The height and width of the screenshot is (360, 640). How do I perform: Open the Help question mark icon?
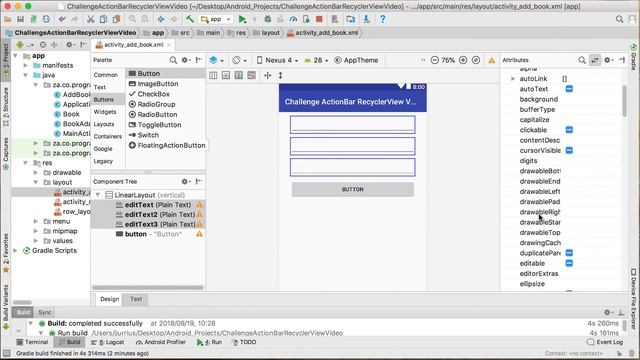pos(382,19)
